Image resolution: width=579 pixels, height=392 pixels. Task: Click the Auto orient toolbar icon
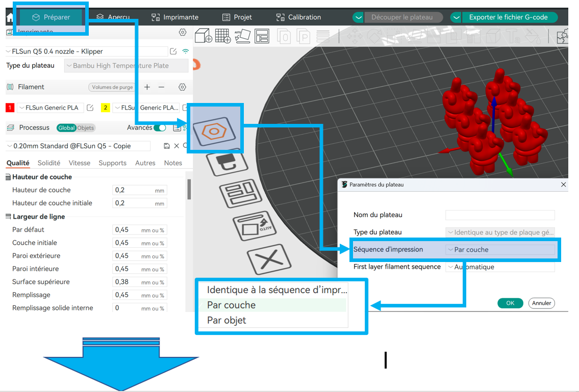[242, 36]
